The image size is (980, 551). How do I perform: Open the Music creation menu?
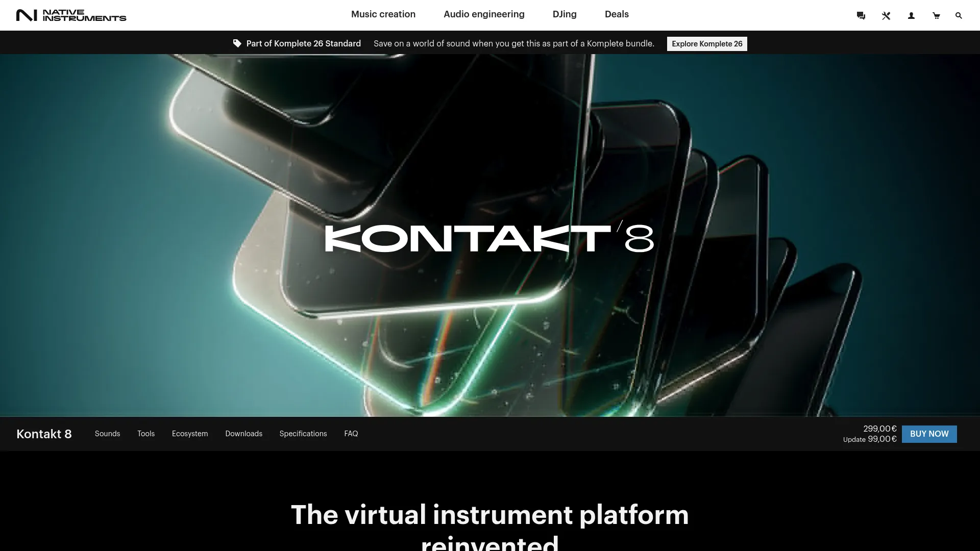383,14
